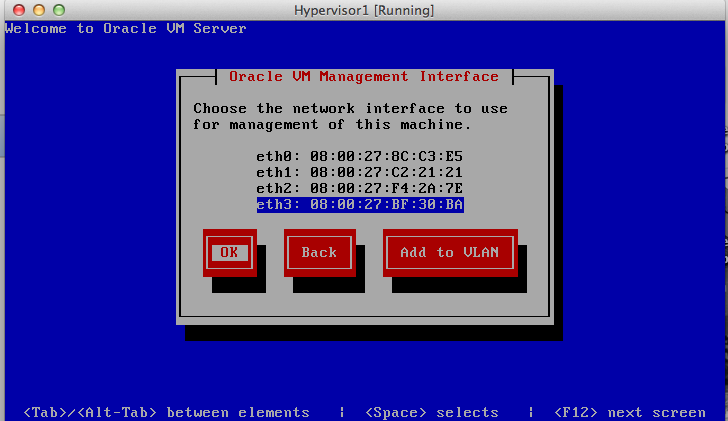Screen dimensions: 728x421
Task: Click the Hypervisor1 [Running] window title
Action: (x=363, y=9)
